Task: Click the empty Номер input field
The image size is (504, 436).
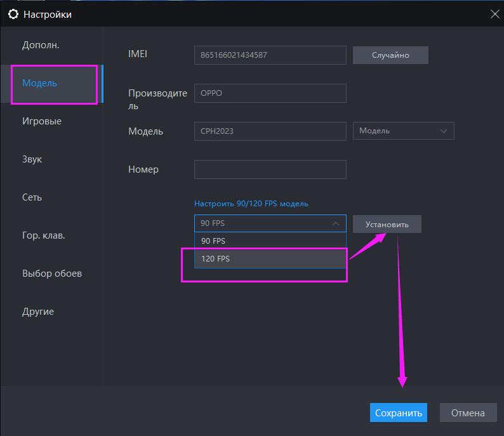Action: 270,169
